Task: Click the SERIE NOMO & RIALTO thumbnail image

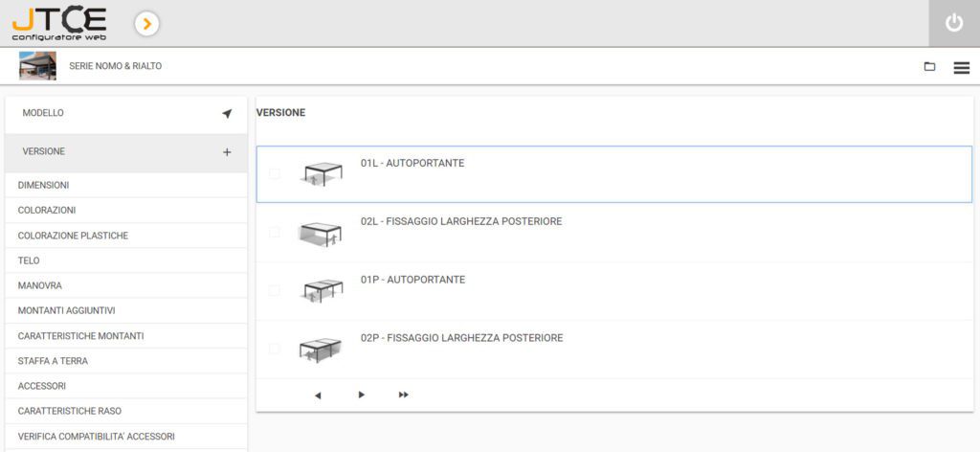Action: pyautogui.click(x=38, y=66)
